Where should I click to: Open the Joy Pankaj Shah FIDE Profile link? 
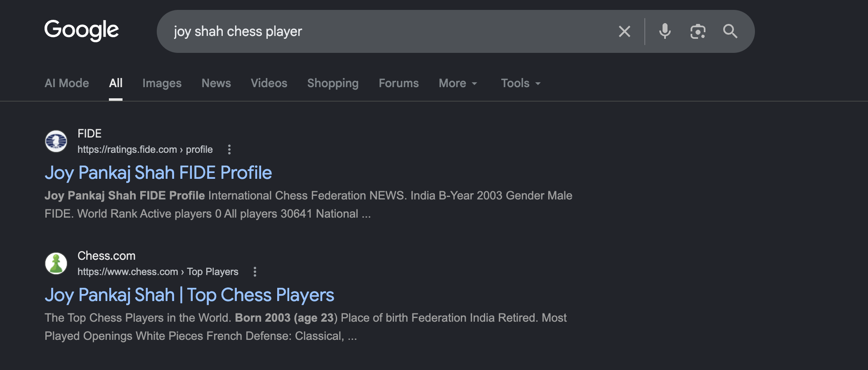tap(158, 173)
